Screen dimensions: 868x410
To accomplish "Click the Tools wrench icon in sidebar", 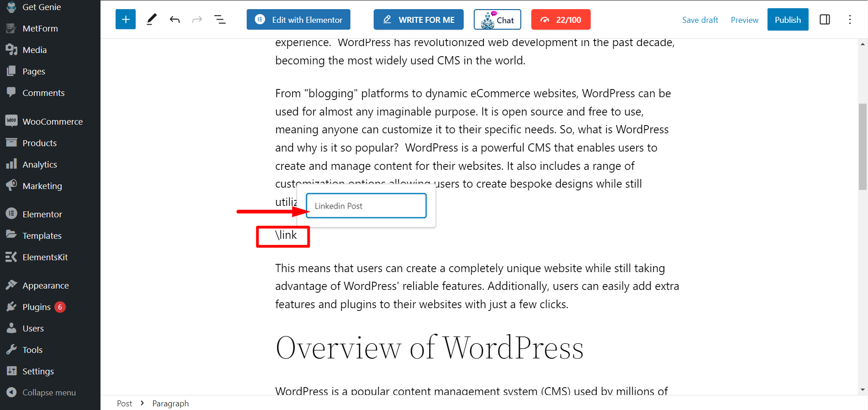I will pyautogui.click(x=11, y=349).
